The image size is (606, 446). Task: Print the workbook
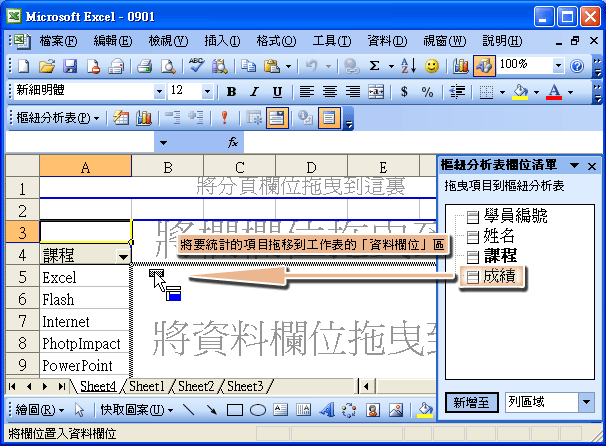point(144,66)
